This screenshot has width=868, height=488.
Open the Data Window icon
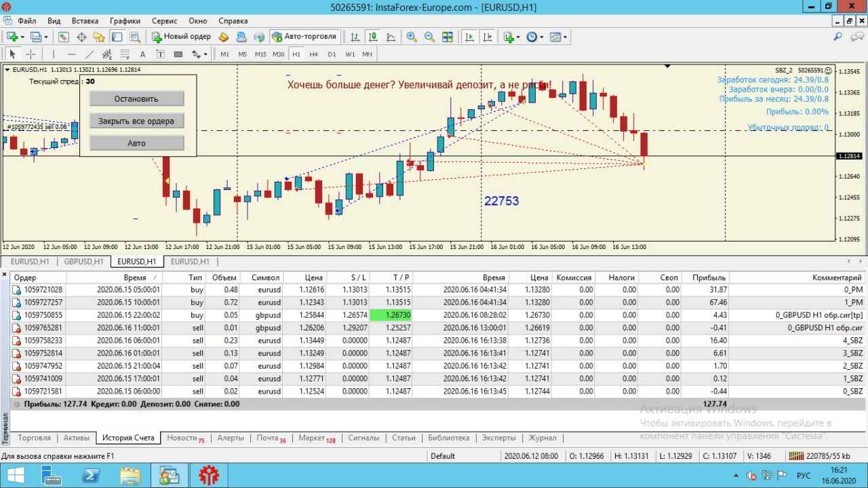click(x=81, y=37)
